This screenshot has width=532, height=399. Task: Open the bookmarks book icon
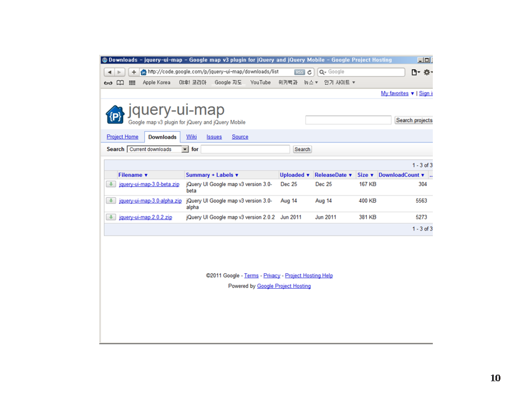[120, 83]
